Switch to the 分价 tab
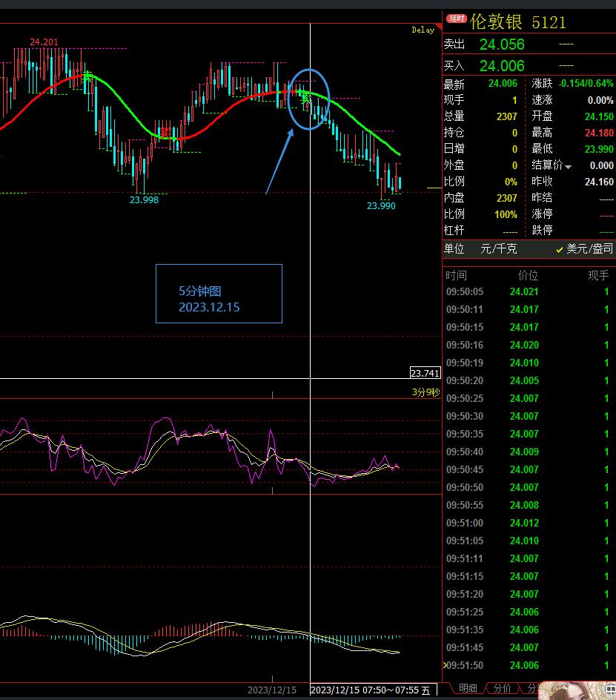Viewport: 616px width, 700px height. 502,689
